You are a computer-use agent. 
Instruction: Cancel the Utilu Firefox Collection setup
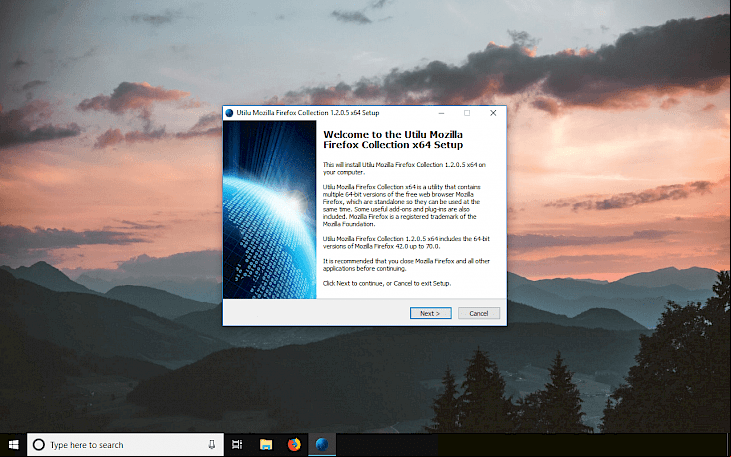coord(479,313)
